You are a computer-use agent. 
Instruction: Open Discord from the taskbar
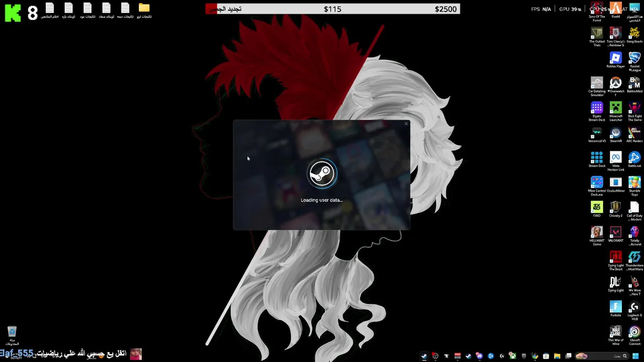coord(479,356)
